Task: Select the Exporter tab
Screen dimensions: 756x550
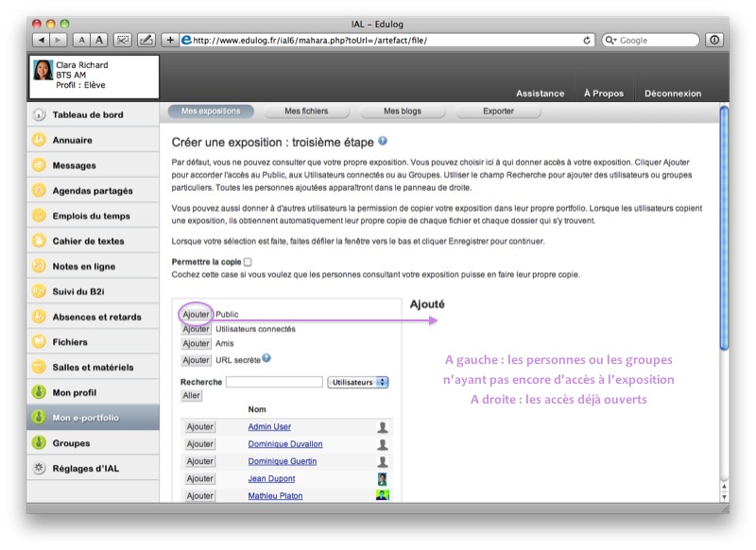Action: tap(498, 111)
